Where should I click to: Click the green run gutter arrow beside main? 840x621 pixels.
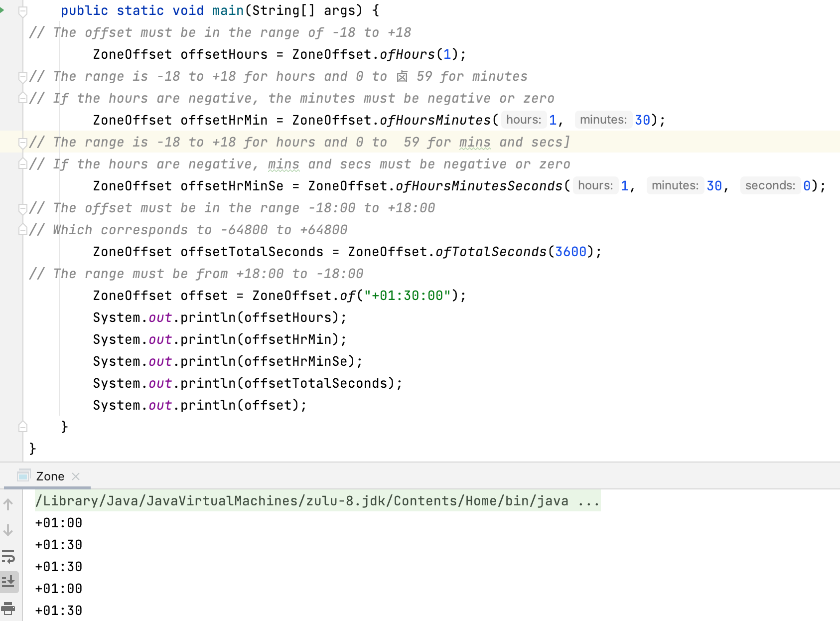[2, 10]
